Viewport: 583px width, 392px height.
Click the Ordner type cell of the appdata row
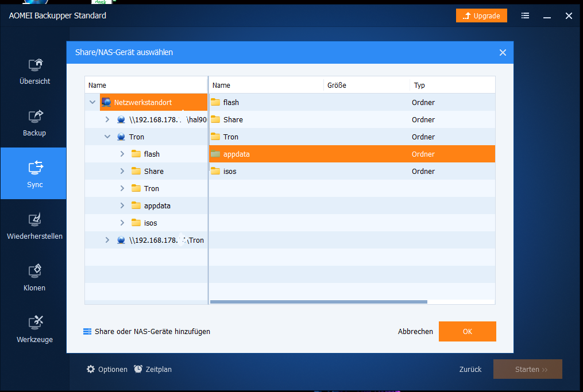click(423, 154)
